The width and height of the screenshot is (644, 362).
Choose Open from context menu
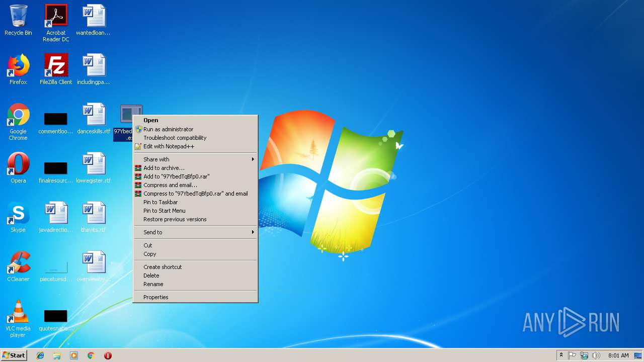(195, 120)
